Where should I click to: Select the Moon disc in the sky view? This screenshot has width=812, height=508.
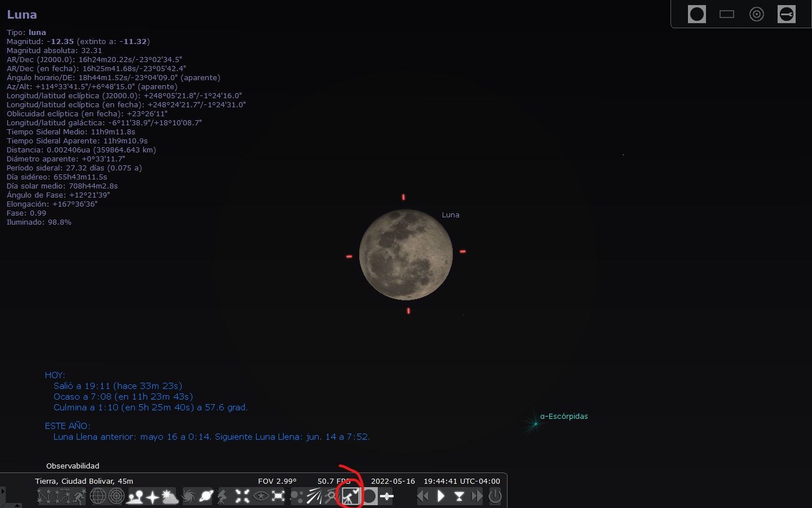click(x=406, y=255)
